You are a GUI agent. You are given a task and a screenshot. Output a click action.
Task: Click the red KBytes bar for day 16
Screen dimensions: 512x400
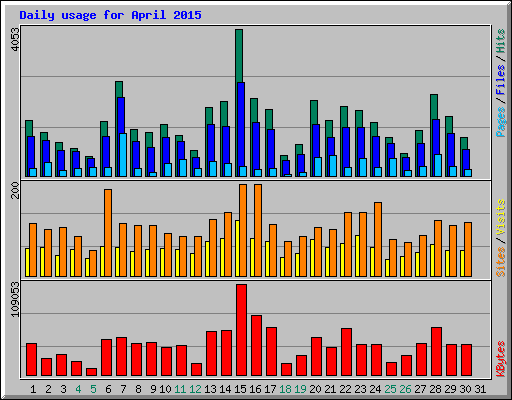pyautogui.click(x=257, y=346)
